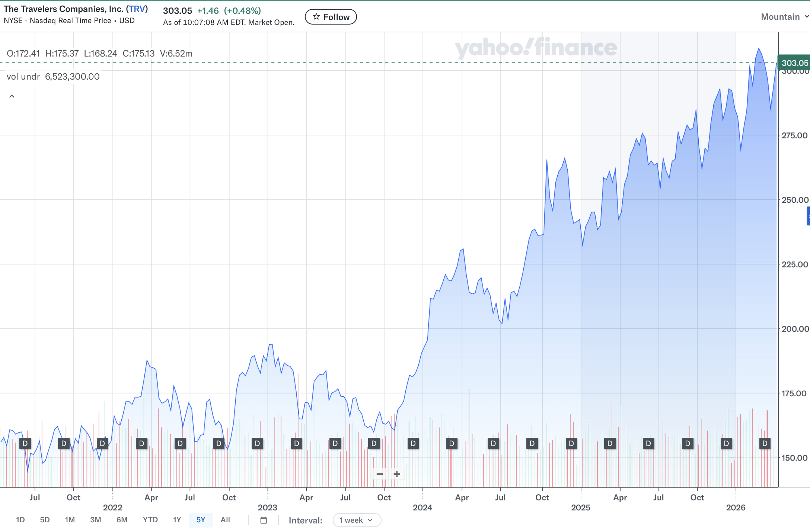Open the 1 week interval dropdown
The height and width of the screenshot is (532, 810).
pos(356,520)
